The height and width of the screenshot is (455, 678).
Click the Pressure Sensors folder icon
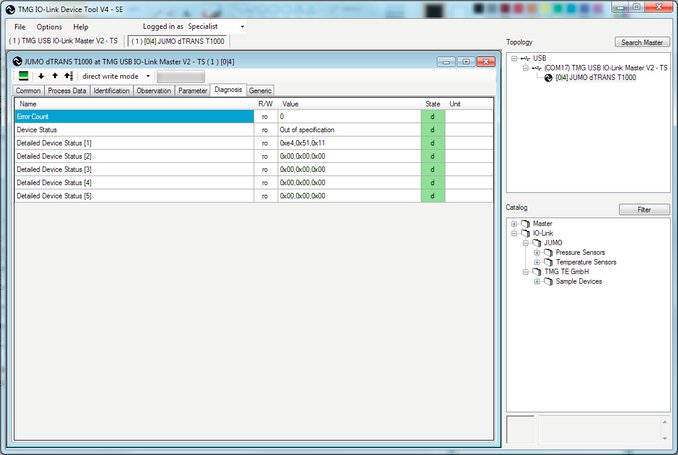click(x=548, y=253)
